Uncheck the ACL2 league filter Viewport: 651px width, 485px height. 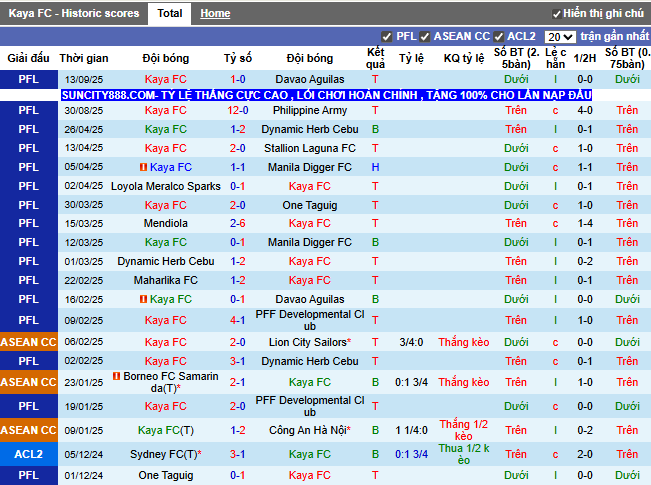pyautogui.click(x=499, y=37)
